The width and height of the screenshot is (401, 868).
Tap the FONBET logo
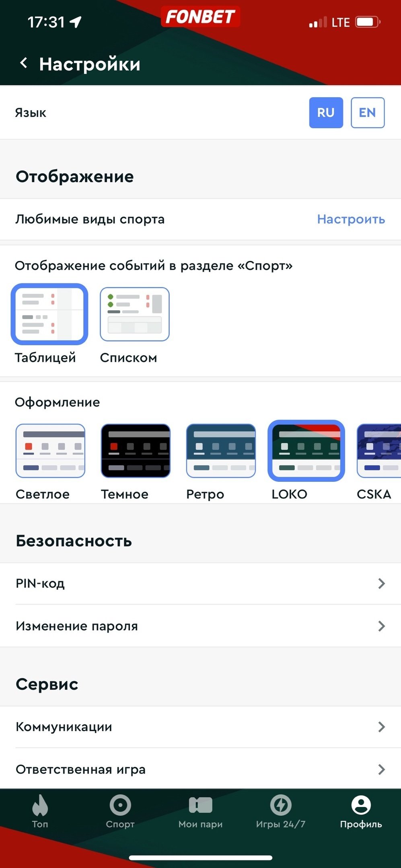coord(200,17)
